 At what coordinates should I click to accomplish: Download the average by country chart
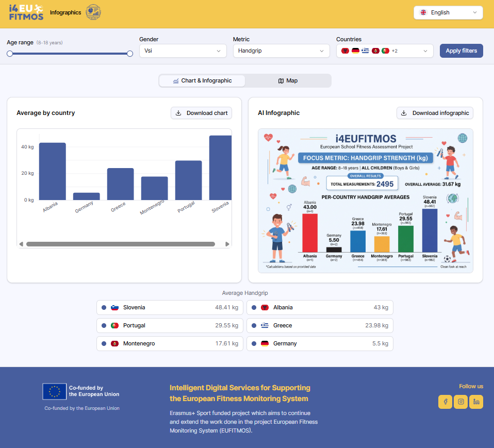[201, 113]
